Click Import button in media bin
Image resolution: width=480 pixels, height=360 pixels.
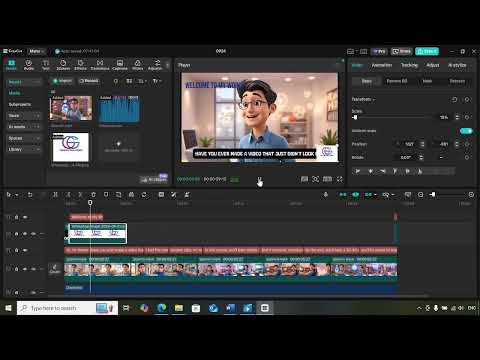[x=62, y=81]
